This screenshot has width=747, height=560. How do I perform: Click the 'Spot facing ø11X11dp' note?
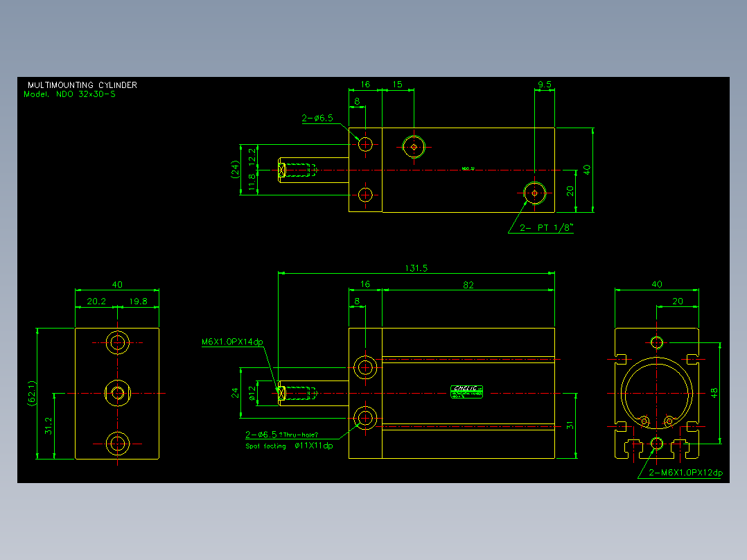click(289, 446)
